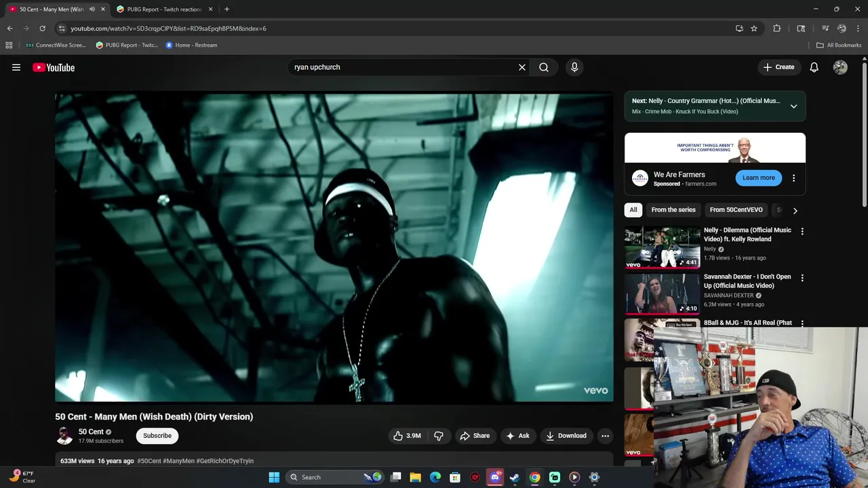Go back in browser history
This screenshot has height=488, width=868.
[9, 28]
